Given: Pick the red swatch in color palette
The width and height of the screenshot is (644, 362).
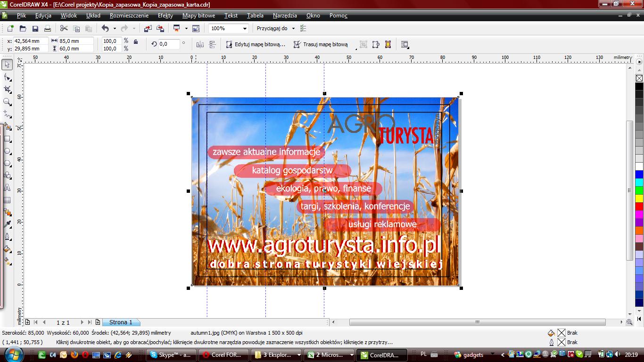Looking at the screenshot, I should click(639, 206).
